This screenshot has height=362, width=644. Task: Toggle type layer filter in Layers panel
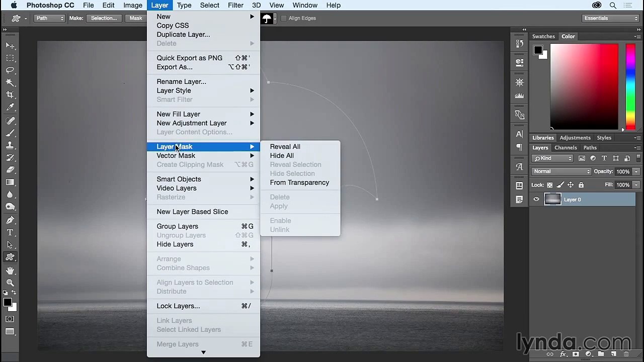coord(604,158)
